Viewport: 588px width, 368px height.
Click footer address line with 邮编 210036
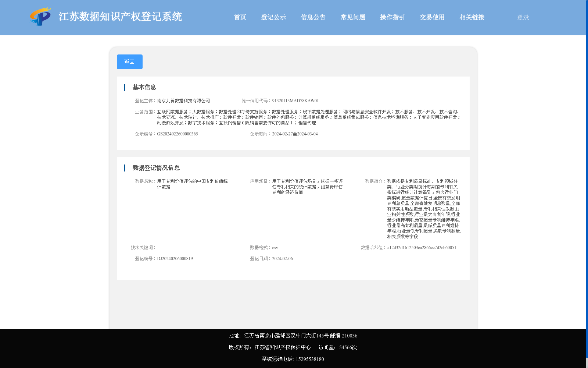pos(293,336)
